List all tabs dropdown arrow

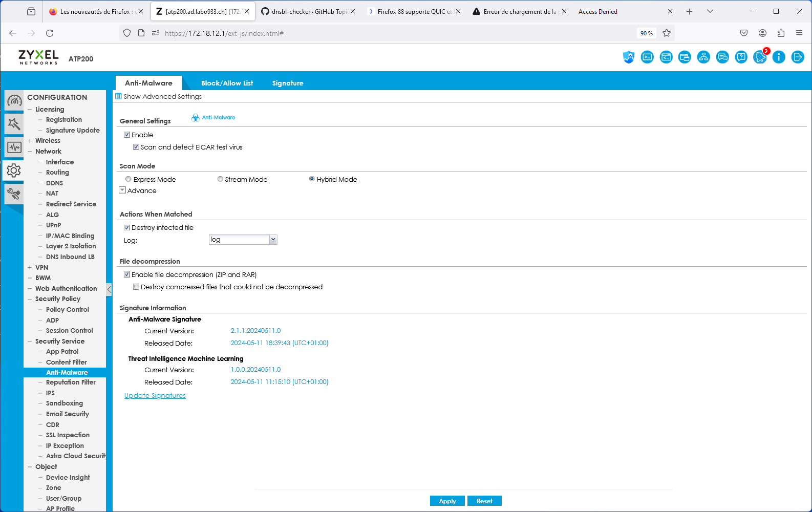click(x=710, y=11)
